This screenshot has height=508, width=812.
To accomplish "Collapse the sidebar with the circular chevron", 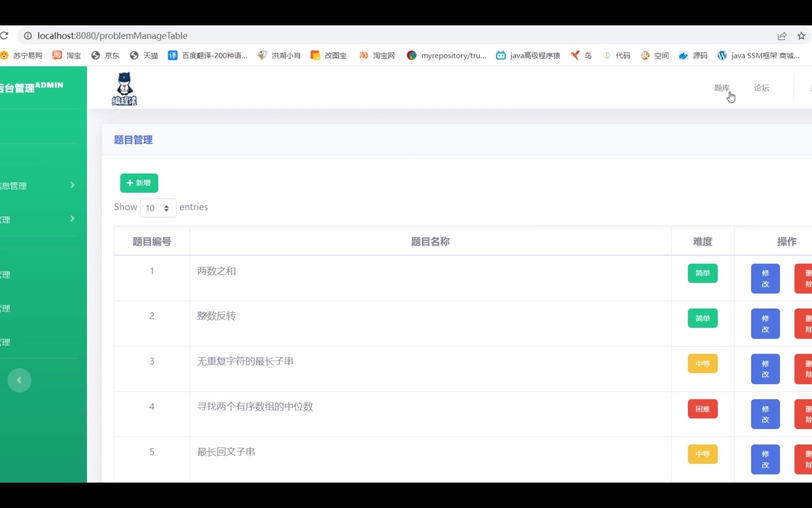I will (x=19, y=380).
